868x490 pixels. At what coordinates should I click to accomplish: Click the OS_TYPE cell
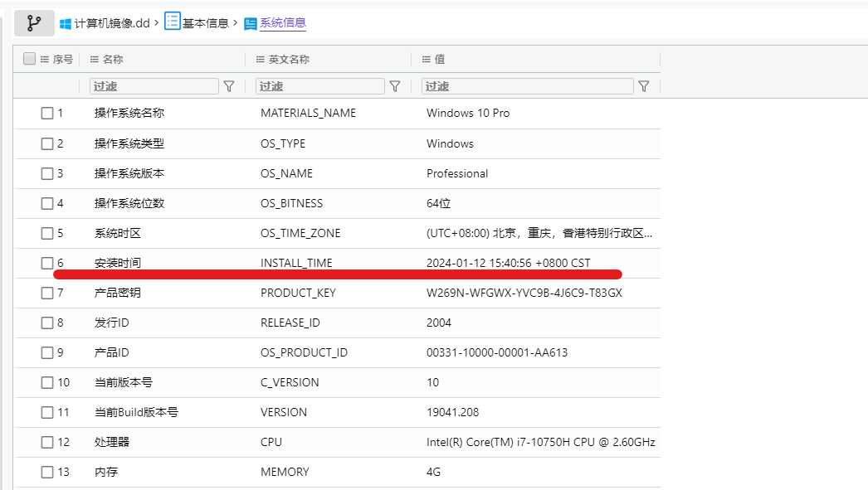(283, 143)
